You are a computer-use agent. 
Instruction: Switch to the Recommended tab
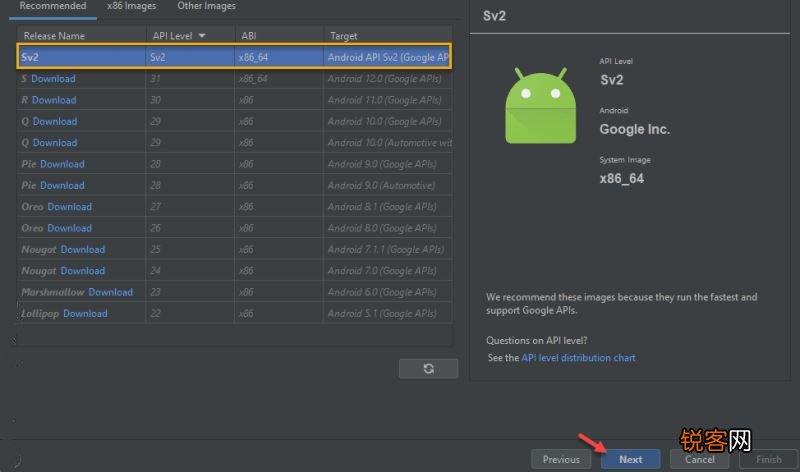53,6
